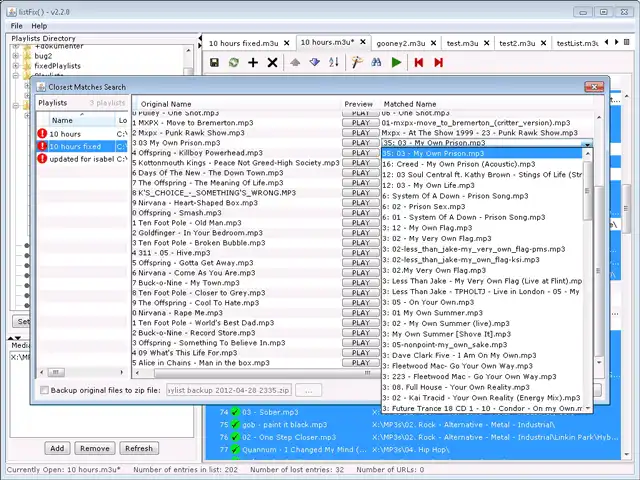
Task: Click scroll tabs right arrow
Action: (x=616, y=42)
